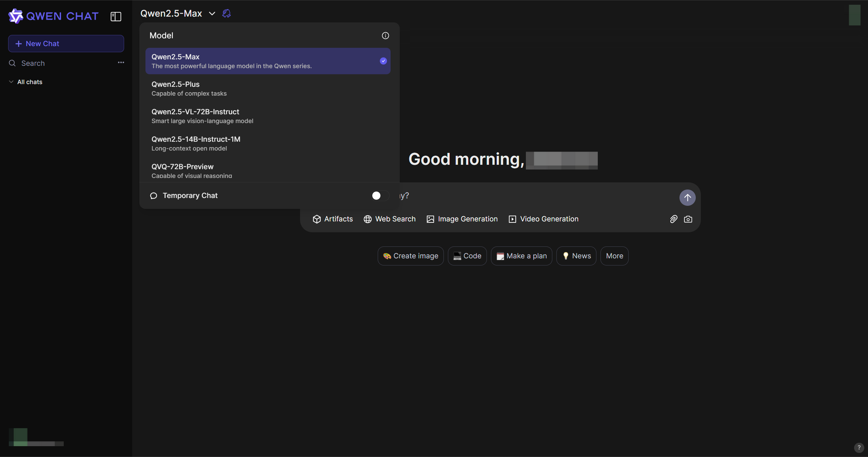Toggle the Web Search option
This screenshot has height=457, width=868.
point(390,219)
